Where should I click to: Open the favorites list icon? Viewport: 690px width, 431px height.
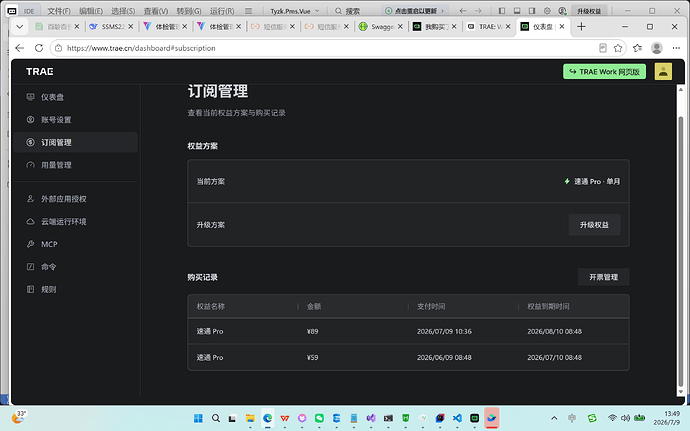pos(637,48)
